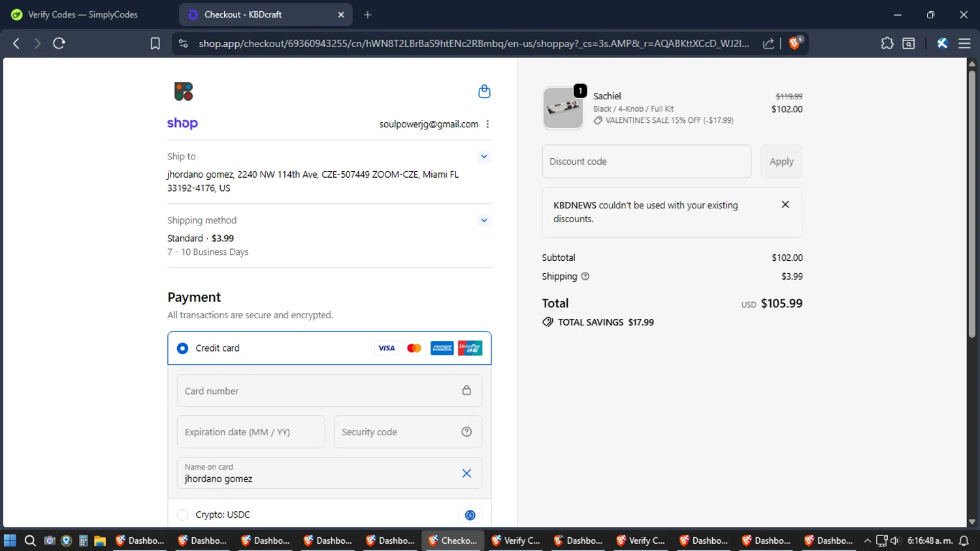Click the Apply discount button
This screenshot has width=980, height=551.
pos(781,161)
